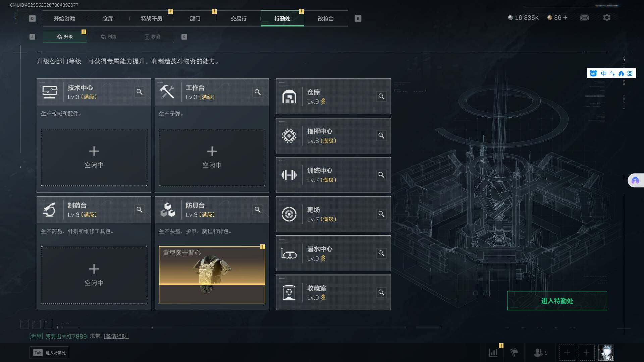
Task: Switch to the 仓库 top tab
Action: tap(108, 18)
